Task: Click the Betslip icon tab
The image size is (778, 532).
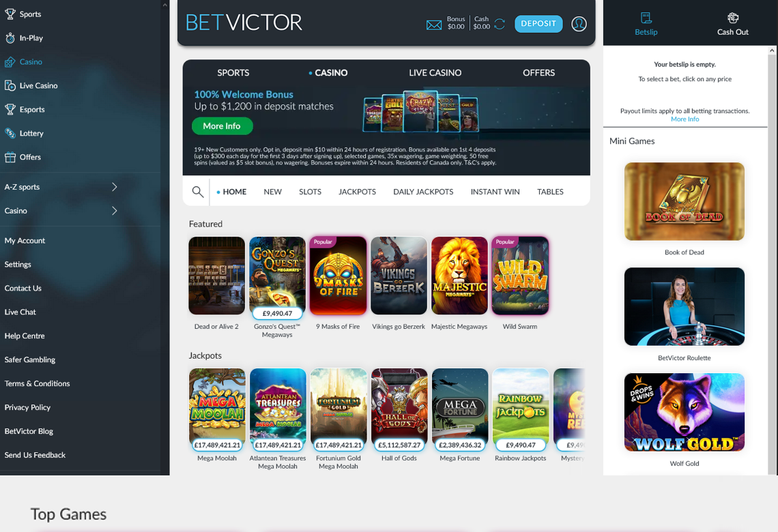Action: pos(646,24)
